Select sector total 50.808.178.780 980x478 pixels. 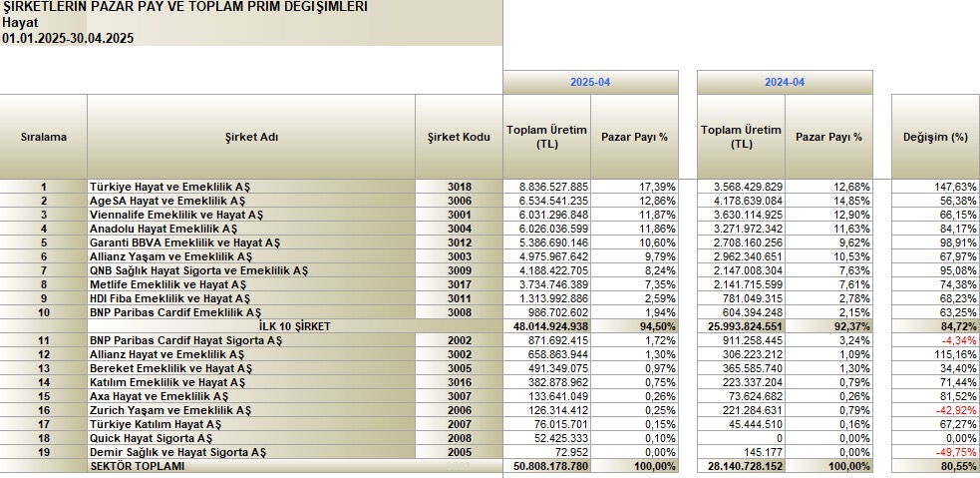coord(547,466)
